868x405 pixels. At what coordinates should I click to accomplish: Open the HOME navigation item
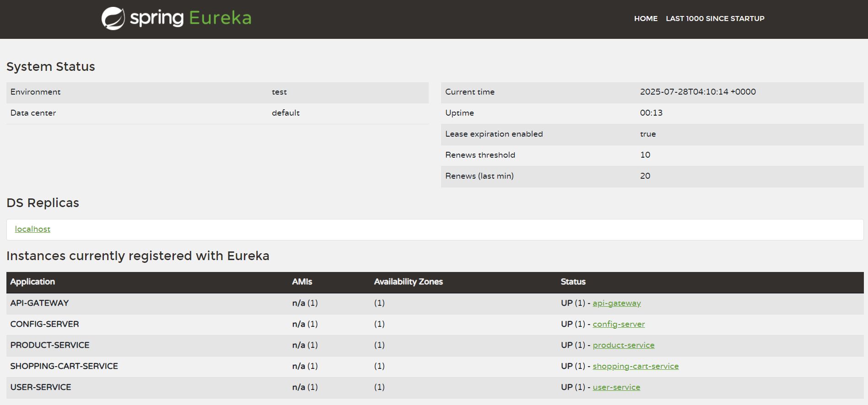pos(646,19)
